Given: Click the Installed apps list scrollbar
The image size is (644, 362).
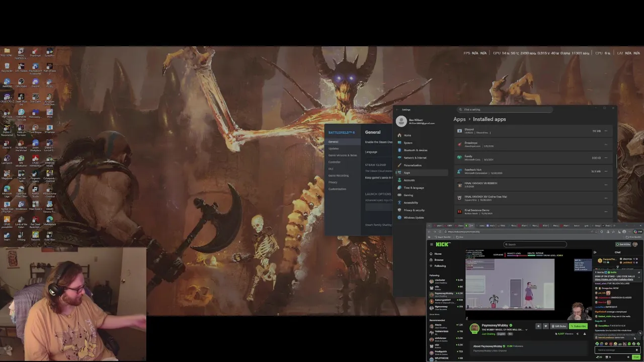Looking at the screenshot, I should [x=616, y=161].
